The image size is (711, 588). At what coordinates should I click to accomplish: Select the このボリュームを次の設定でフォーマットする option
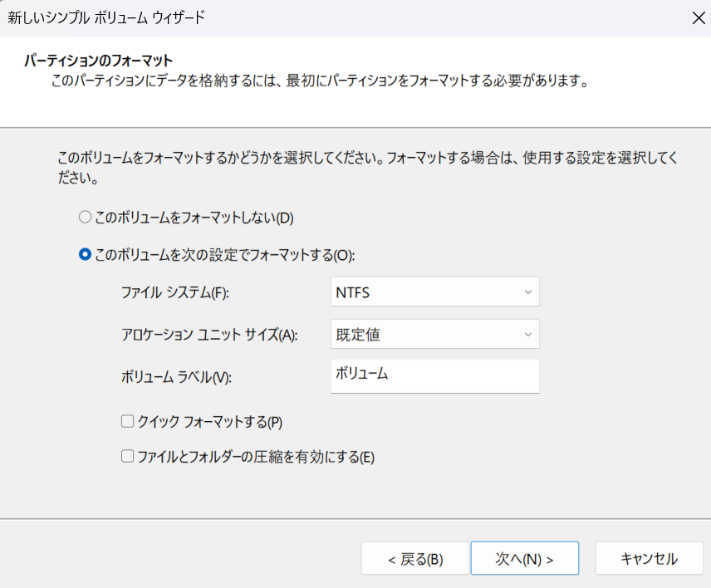click(x=84, y=255)
